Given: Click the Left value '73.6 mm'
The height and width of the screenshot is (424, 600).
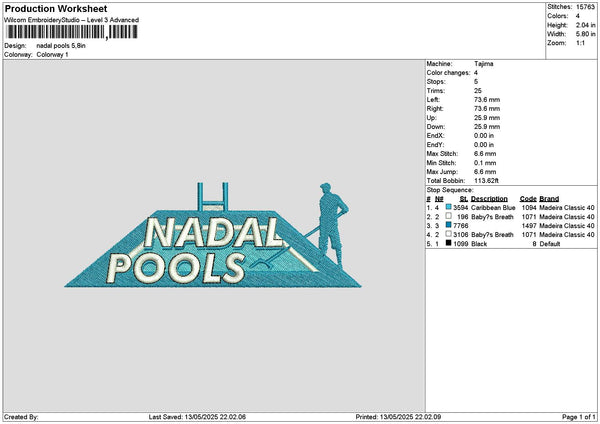Looking at the screenshot, I should point(487,99).
